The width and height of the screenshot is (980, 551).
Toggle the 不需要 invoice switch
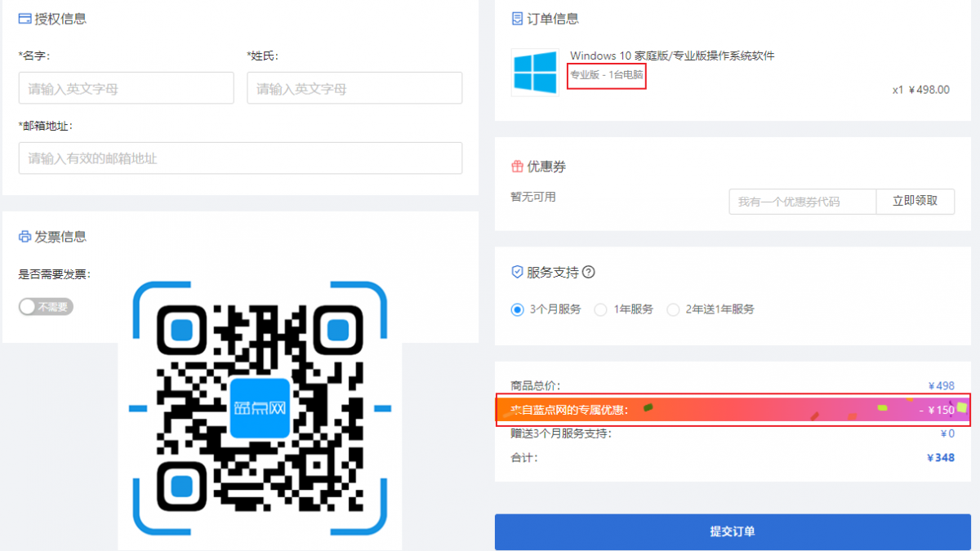pos(46,307)
